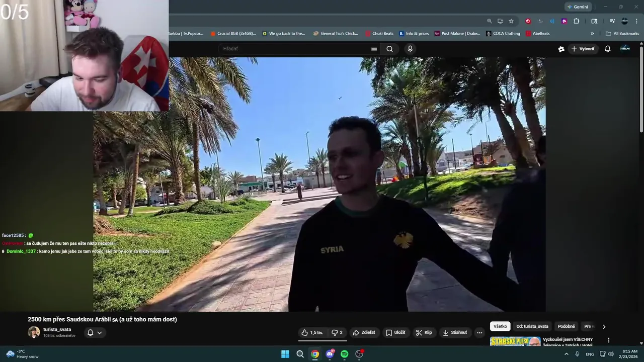Open the We go back to the... bookmark
Viewport: 644px width, 362px height.
[284, 34]
